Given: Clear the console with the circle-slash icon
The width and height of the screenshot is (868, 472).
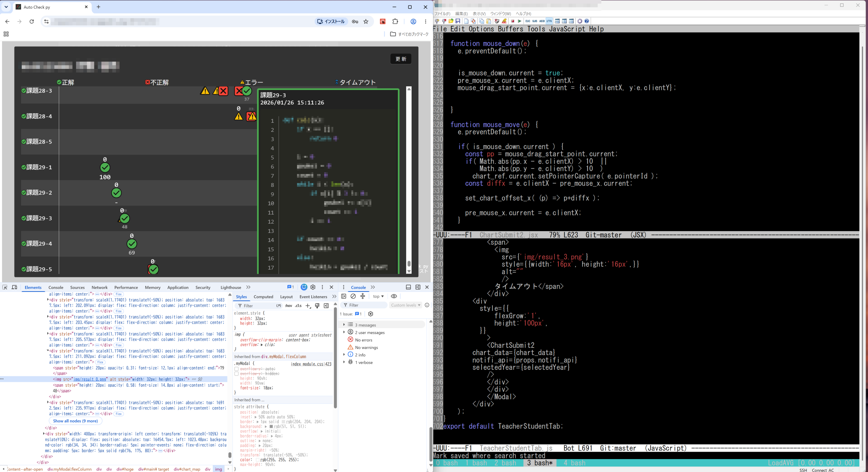Looking at the screenshot, I should (x=353, y=296).
